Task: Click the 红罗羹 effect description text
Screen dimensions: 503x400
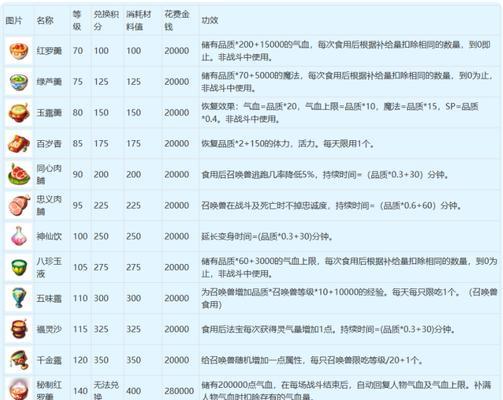Action: click(346, 51)
